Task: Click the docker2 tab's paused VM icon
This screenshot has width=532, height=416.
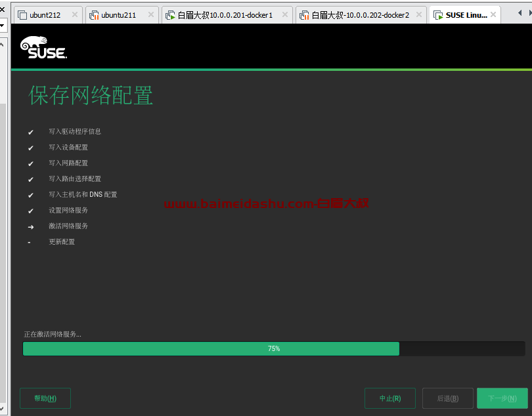Action: coord(304,15)
